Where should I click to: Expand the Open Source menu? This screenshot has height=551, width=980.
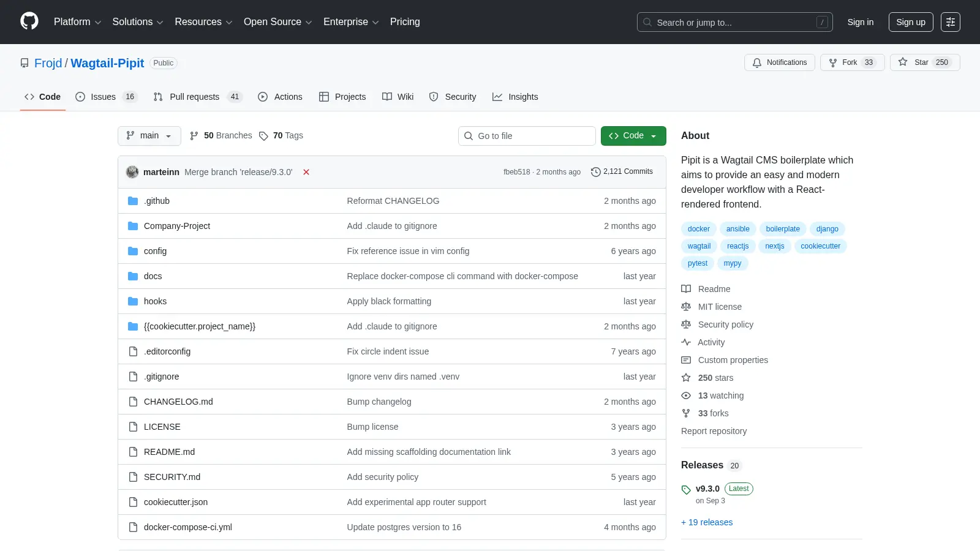278,22
